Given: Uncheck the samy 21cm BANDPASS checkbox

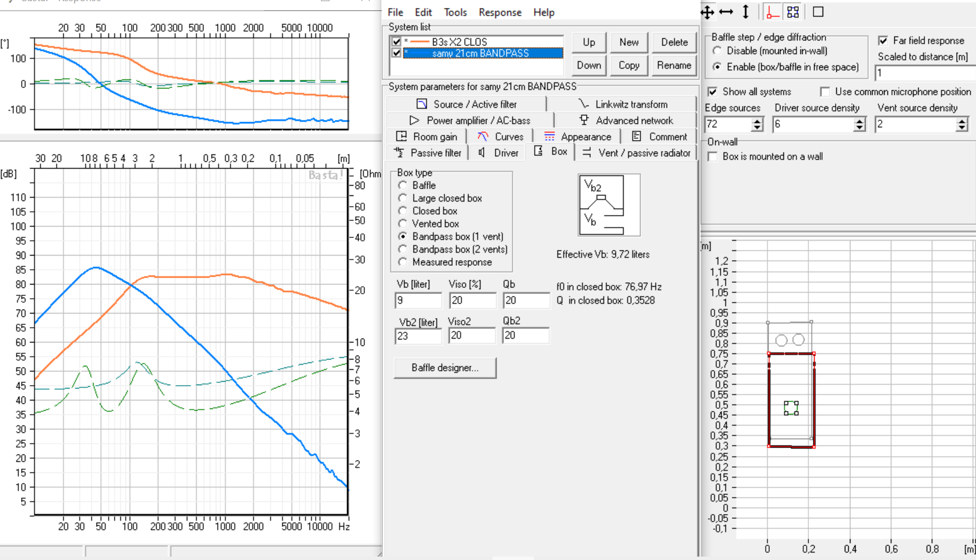Looking at the screenshot, I should pos(397,53).
